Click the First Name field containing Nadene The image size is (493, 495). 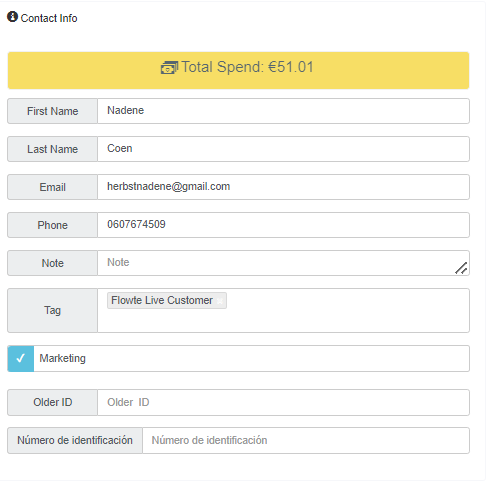283,111
